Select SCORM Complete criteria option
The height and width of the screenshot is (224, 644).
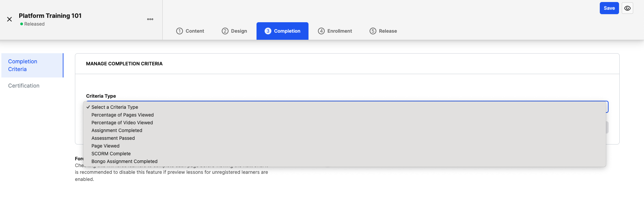[x=111, y=154]
